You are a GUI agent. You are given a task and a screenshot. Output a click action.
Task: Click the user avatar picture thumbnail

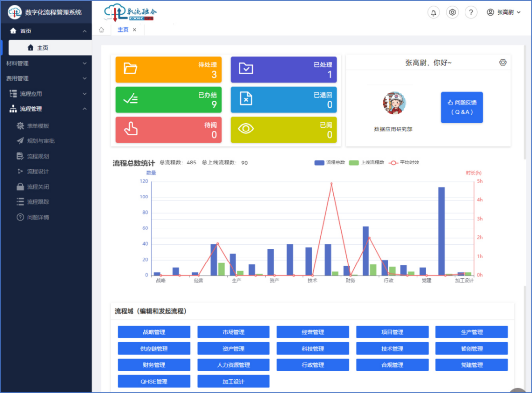tap(394, 103)
